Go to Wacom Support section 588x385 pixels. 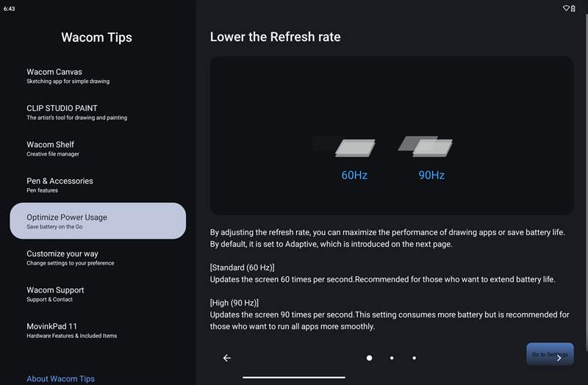(98, 294)
